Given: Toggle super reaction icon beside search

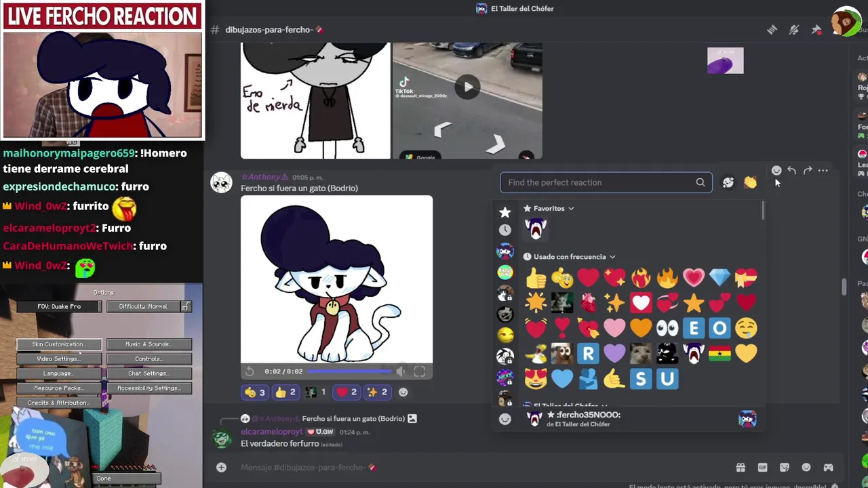Looking at the screenshot, I should (x=728, y=182).
